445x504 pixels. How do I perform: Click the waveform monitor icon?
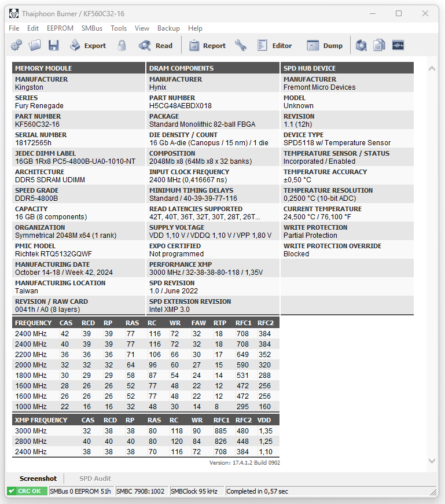click(x=398, y=45)
